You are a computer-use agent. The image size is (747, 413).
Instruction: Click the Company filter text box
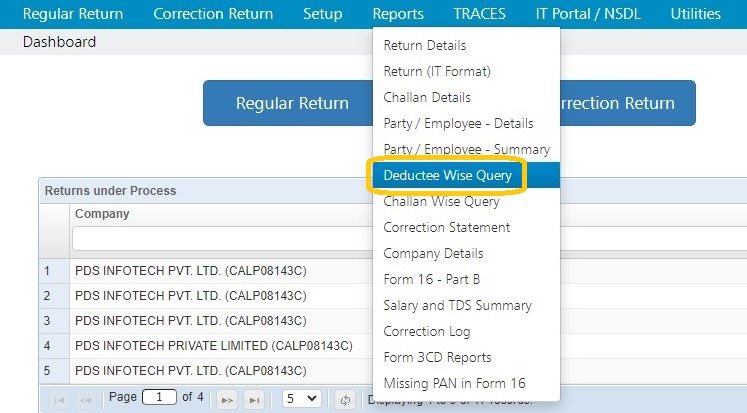coord(220,239)
